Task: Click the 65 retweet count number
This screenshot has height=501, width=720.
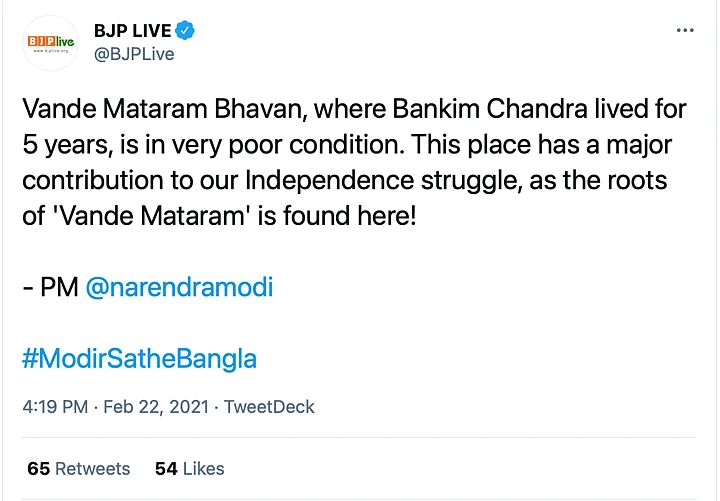Action: coord(38,468)
